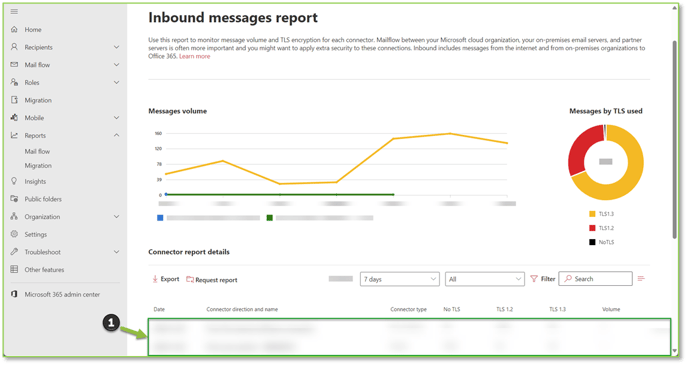Image resolution: width=687 pixels, height=365 pixels.
Task: Open the 7 days time range dropdown
Action: [400, 279]
